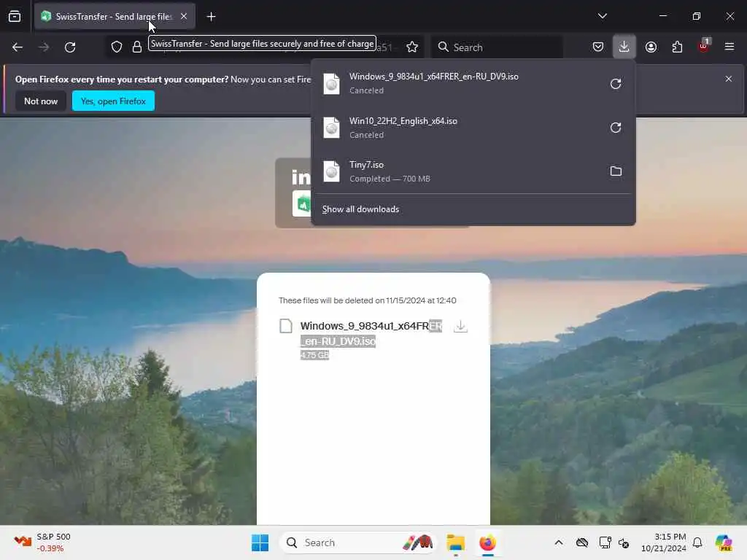
Task: Open the tracking protection shield icon
Action: pyautogui.click(x=117, y=47)
